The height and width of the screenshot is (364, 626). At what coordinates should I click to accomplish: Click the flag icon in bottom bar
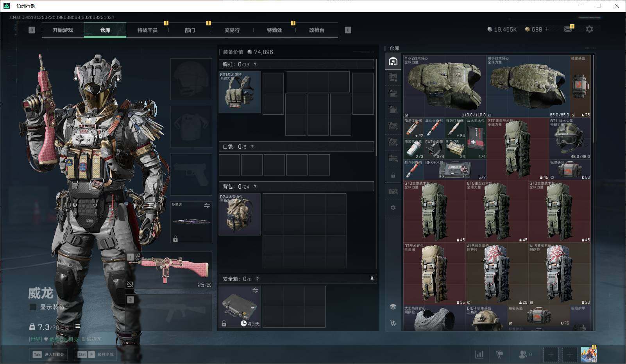(499, 354)
